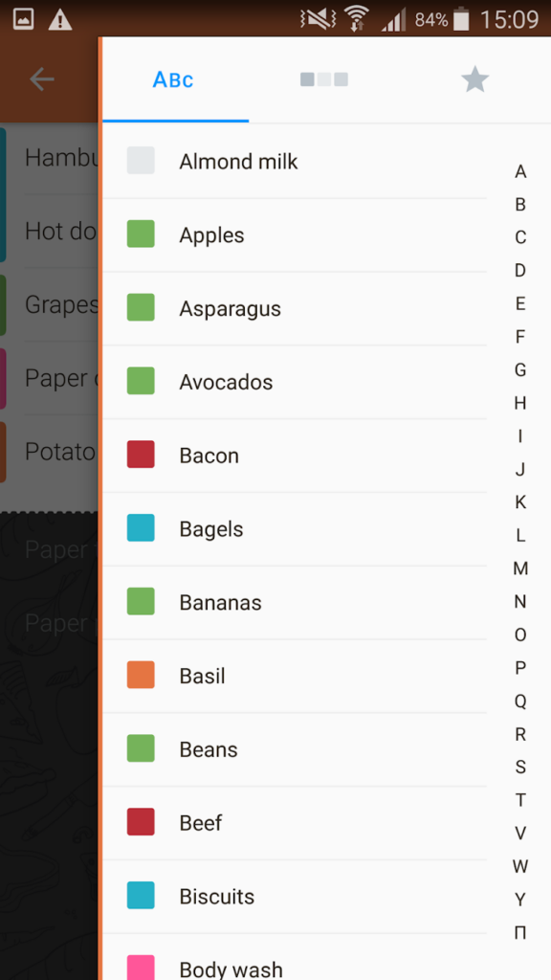Toggle the Biscuits selection square

coord(142,896)
